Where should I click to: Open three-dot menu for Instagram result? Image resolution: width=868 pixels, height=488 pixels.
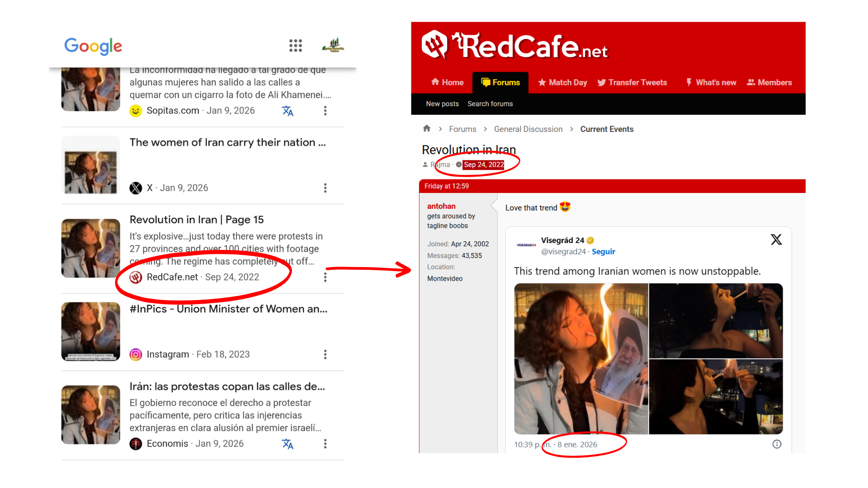pyautogui.click(x=325, y=354)
